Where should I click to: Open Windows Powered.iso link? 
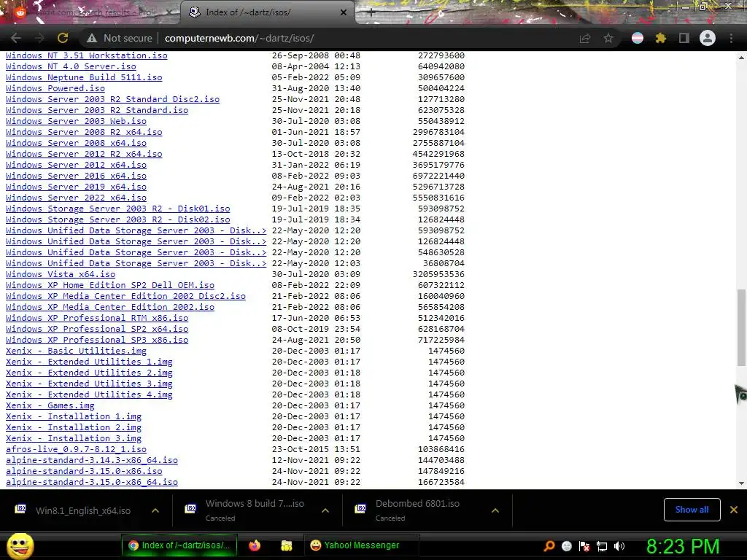[55, 88]
